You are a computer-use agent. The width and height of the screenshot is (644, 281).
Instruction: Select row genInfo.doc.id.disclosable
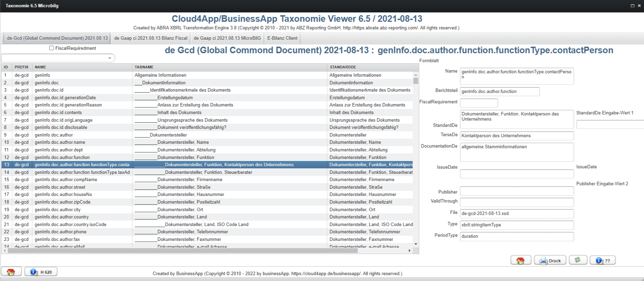click(207, 128)
